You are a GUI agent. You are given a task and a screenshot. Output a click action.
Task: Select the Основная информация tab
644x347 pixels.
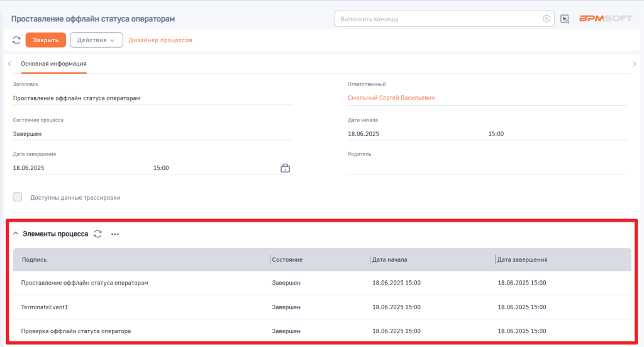(x=54, y=64)
